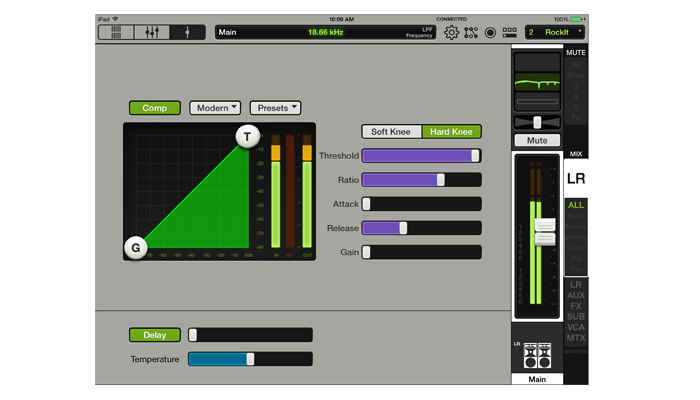The height and width of the screenshot is (400, 700).
Task: Click the T threshold point on graph
Action: coord(246,137)
